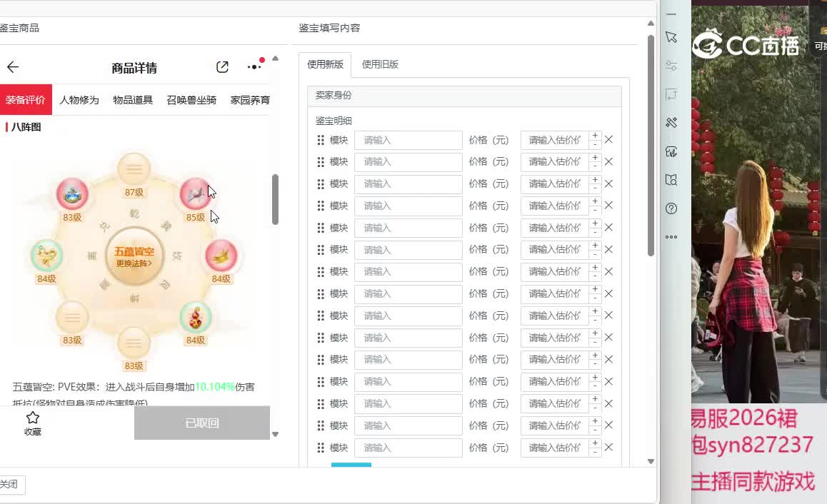827x504 pixels.
Task: Click the drag handle of the first 模块 row
Action: coord(320,140)
